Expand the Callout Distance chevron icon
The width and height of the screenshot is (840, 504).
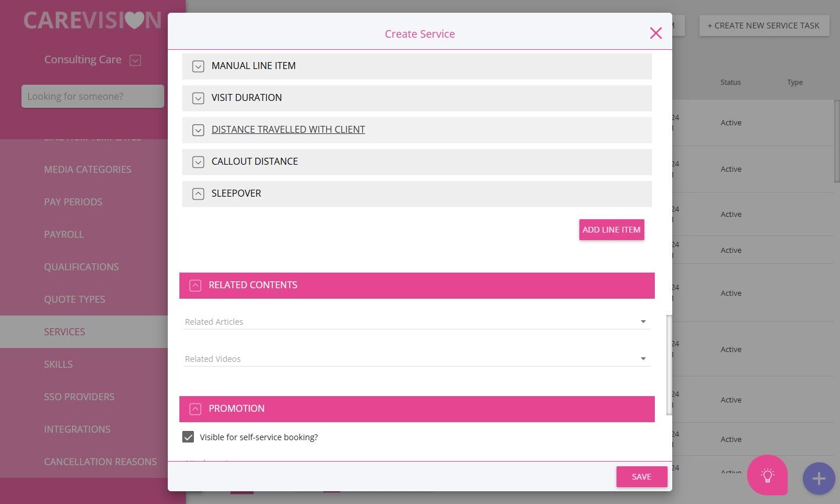[198, 162]
